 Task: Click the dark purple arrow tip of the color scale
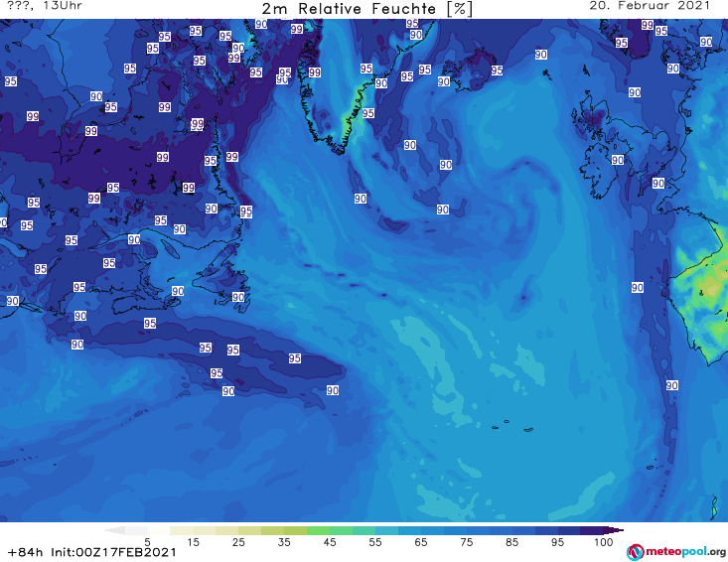614,530
